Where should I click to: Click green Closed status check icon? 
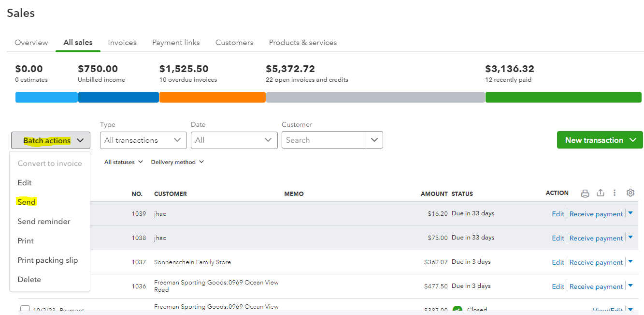457,310
